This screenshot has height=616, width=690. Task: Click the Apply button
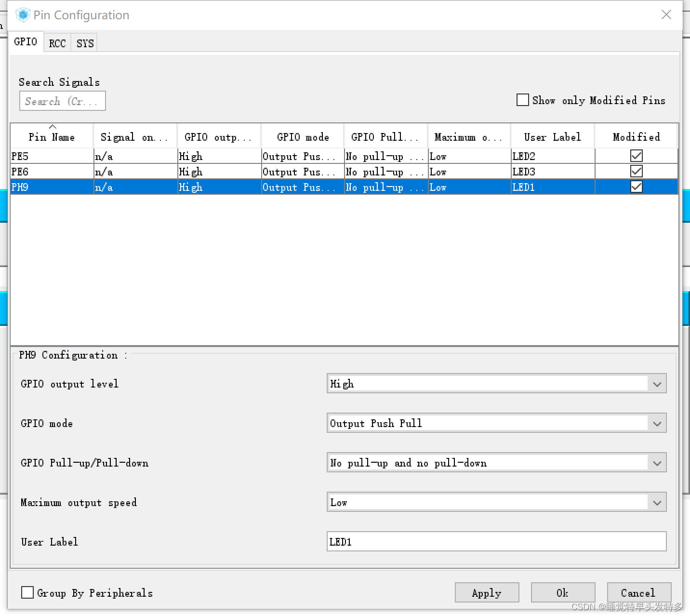(x=487, y=592)
